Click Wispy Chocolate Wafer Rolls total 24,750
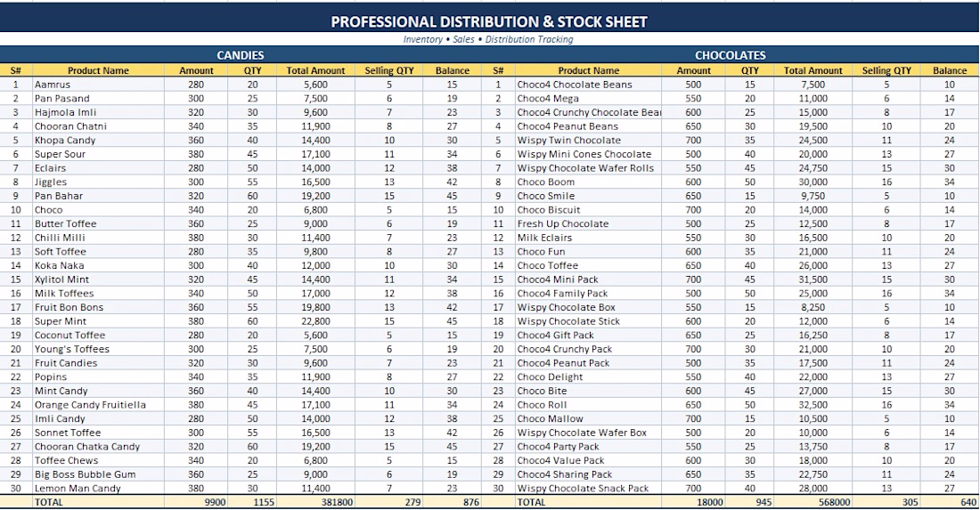Viewport: 980px width, 510px height. click(x=813, y=168)
